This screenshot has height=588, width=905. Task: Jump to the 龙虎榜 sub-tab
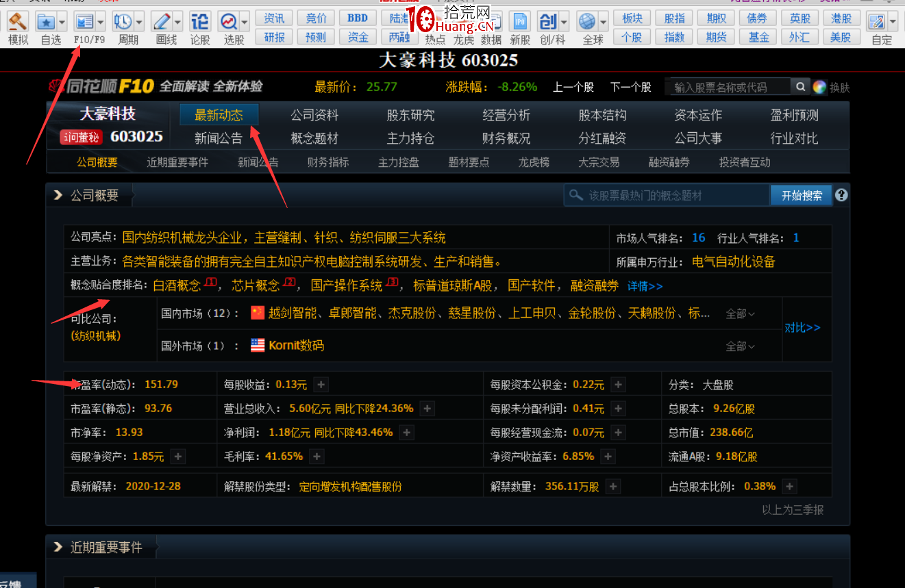pos(534,162)
